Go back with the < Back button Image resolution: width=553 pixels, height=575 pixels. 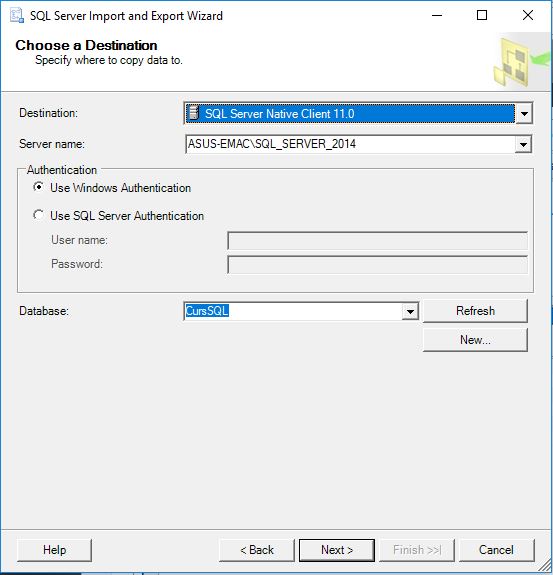[257, 550]
